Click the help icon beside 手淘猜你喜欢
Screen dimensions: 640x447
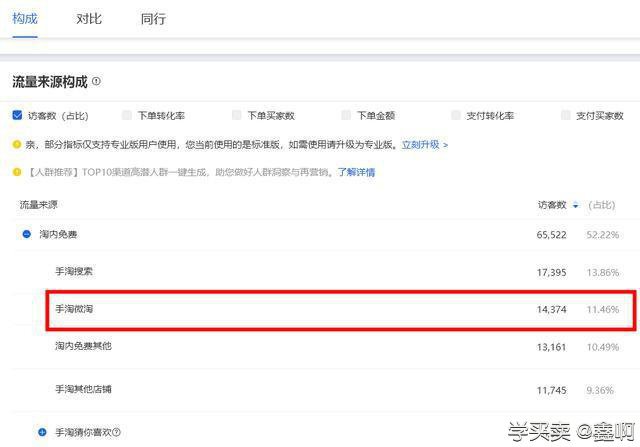point(116,432)
